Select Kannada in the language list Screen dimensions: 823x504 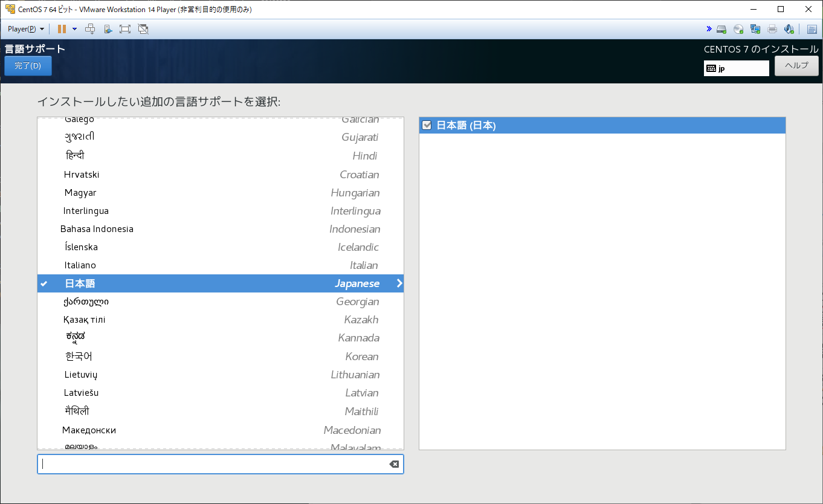[x=221, y=338]
